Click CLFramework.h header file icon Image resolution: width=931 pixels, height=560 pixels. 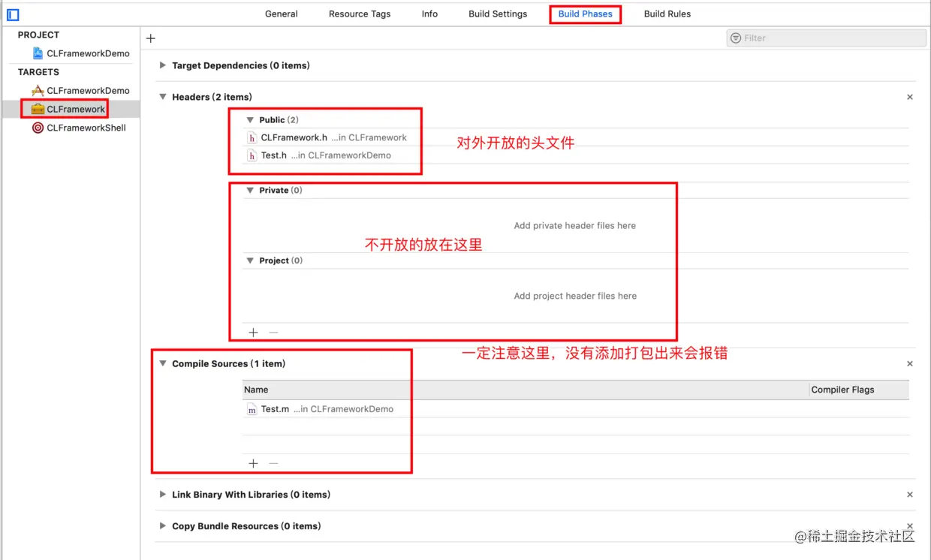pyautogui.click(x=252, y=138)
